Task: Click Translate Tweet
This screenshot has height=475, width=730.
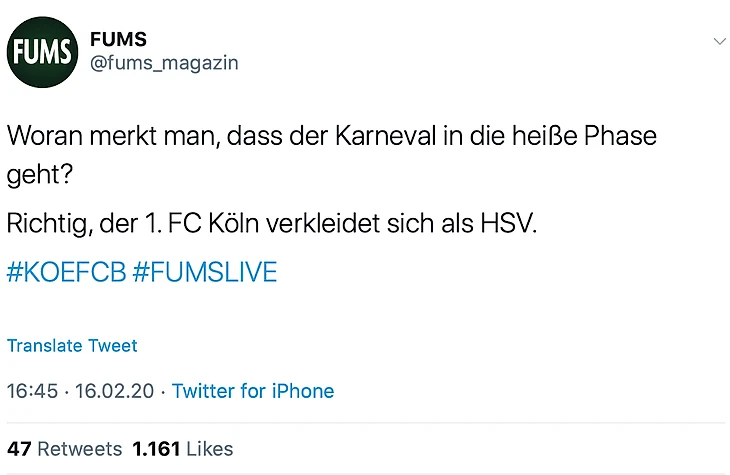Action: [x=72, y=346]
